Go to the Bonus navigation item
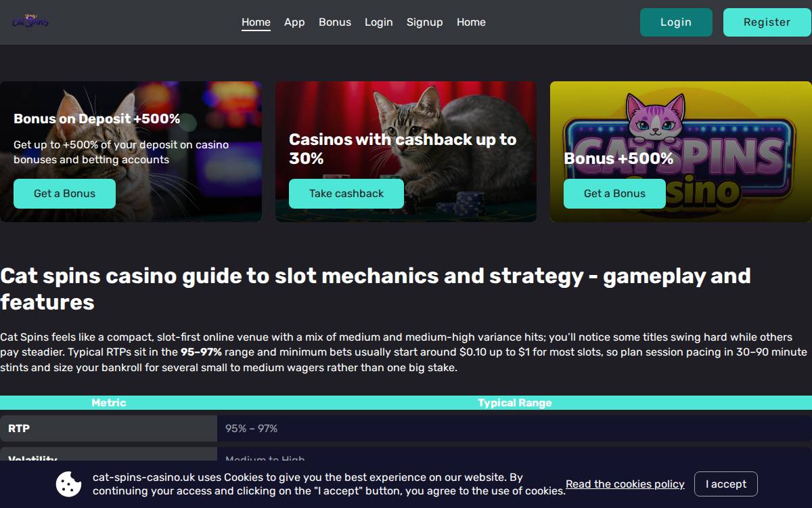The height and width of the screenshot is (508, 812). pos(335,22)
